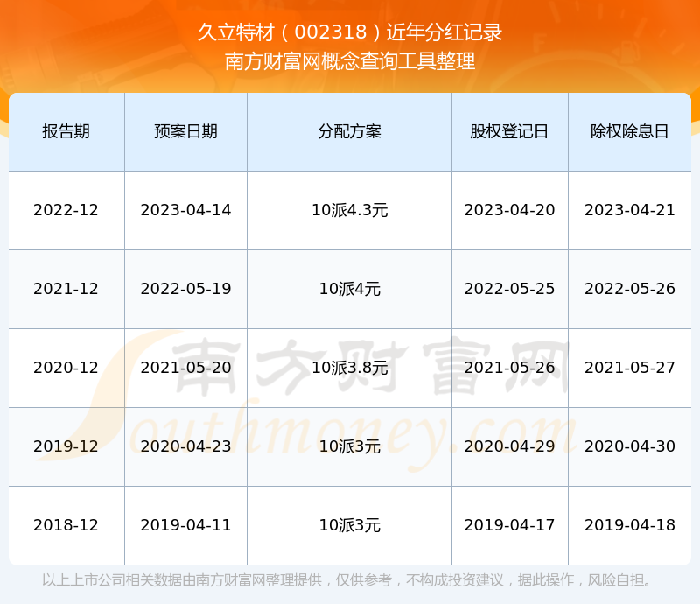Click the title 久立特材（002318）近年分红记录
The image size is (700, 604).
[350, 32]
